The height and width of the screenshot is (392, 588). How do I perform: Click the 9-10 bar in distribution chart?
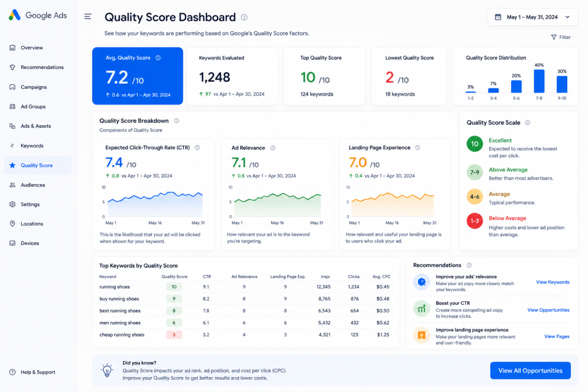coord(562,84)
